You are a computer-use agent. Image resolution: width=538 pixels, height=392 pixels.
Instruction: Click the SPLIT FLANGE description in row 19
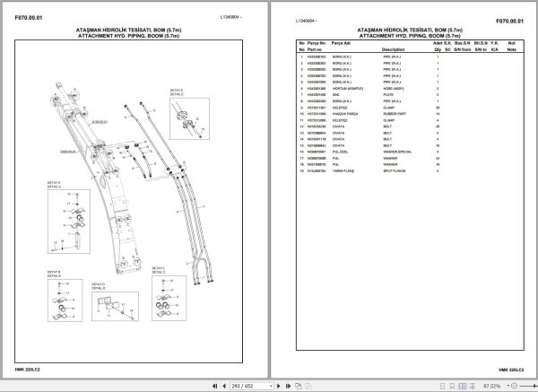(x=395, y=171)
